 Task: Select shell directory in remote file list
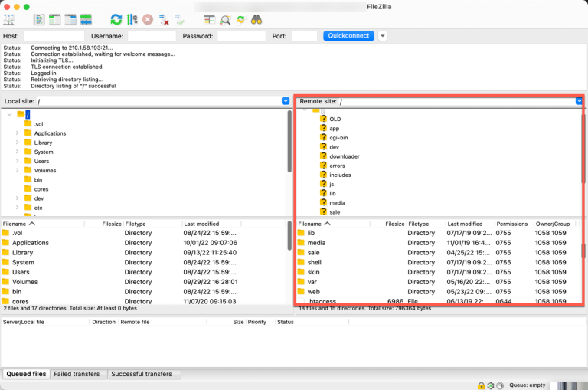click(438, 262)
